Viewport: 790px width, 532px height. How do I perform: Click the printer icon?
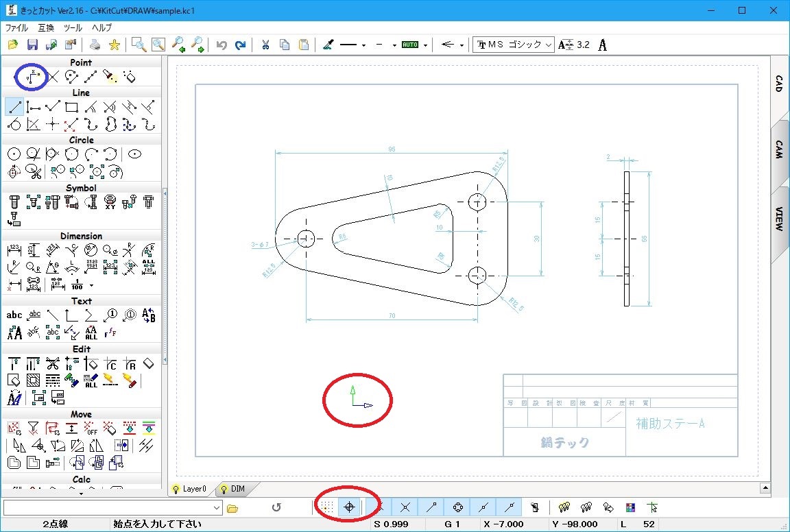coord(95,45)
